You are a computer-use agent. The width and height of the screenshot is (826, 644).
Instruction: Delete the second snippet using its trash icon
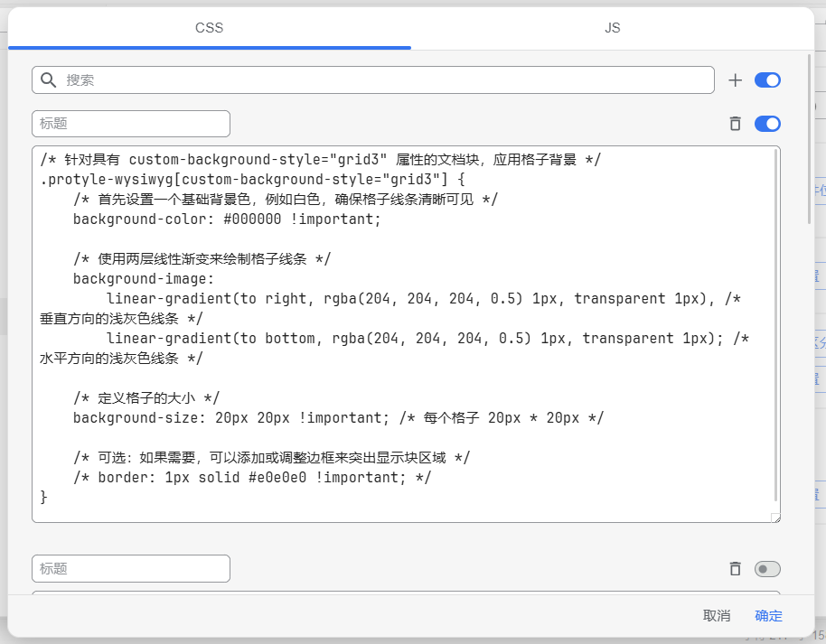(736, 569)
